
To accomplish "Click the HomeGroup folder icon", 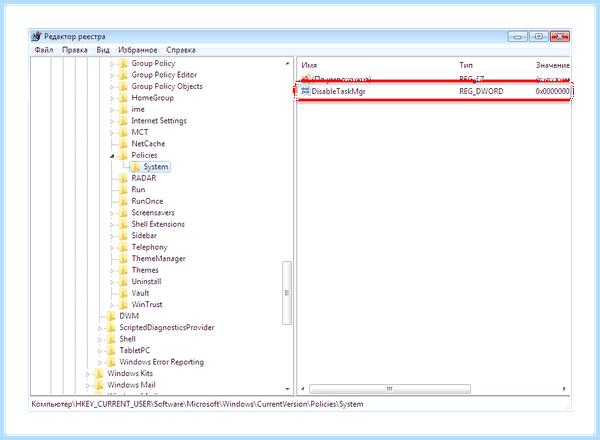I will click(123, 98).
